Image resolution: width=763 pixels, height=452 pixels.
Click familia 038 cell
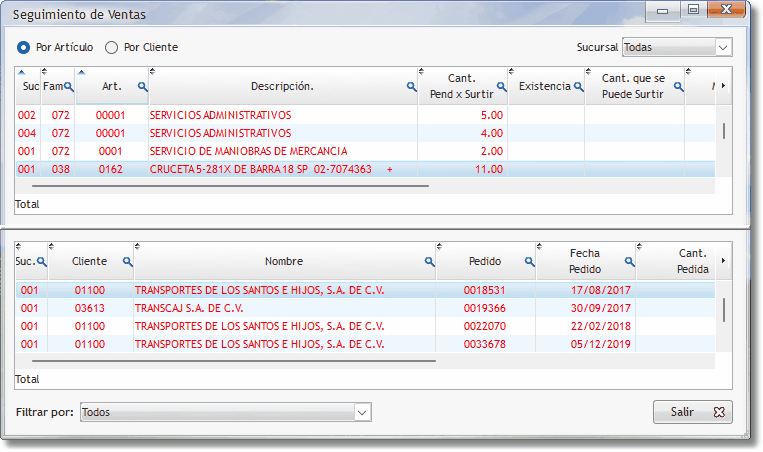[61, 169]
